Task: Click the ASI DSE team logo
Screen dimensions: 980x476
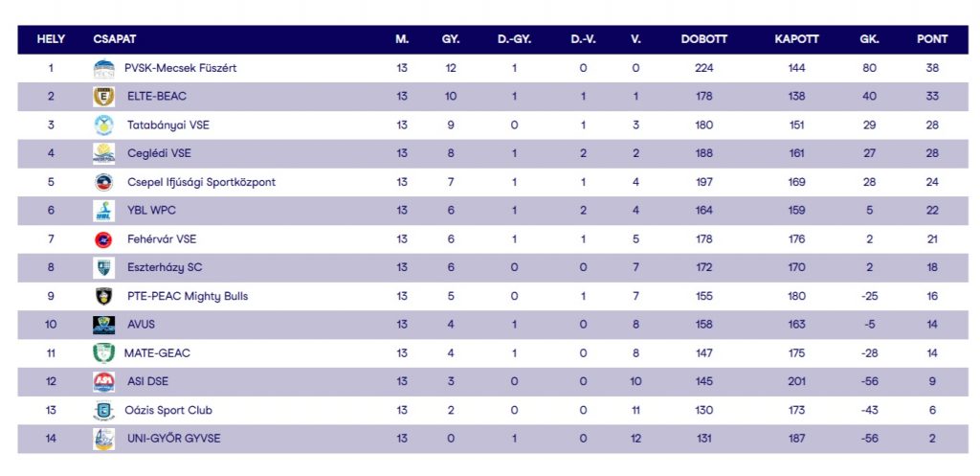Action: tap(103, 382)
